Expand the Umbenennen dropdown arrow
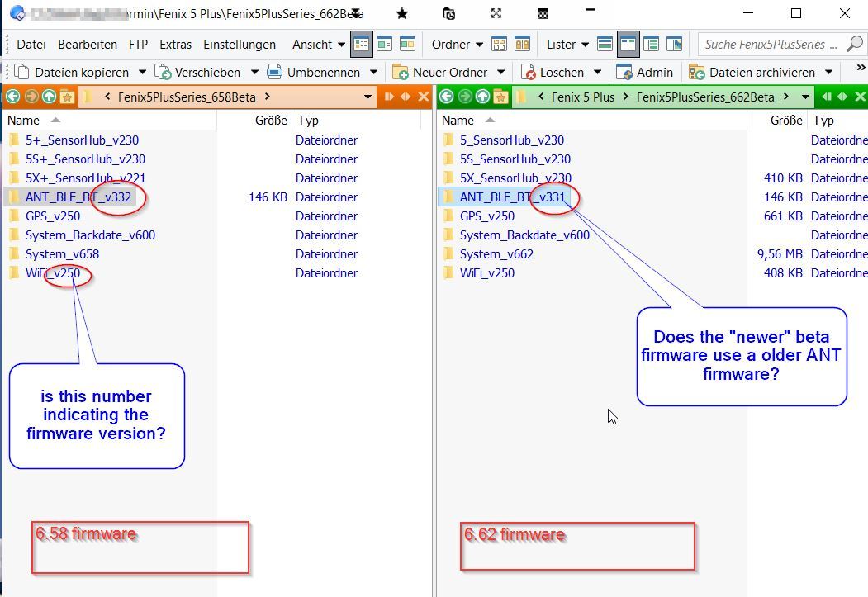Viewport: 868px width, 597px height. pyautogui.click(x=373, y=72)
